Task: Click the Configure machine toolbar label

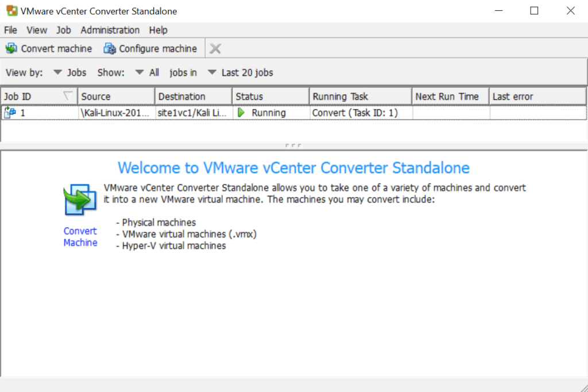Action: coord(158,48)
